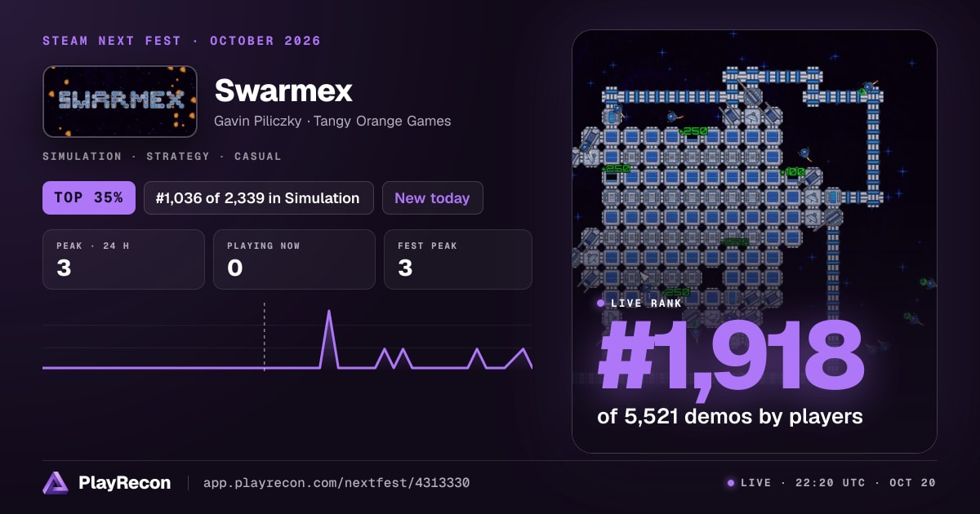The width and height of the screenshot is (980, 514).
Task: Click developer text Gavin Piliczky · Tangy Orange Games
Action: 332,121
